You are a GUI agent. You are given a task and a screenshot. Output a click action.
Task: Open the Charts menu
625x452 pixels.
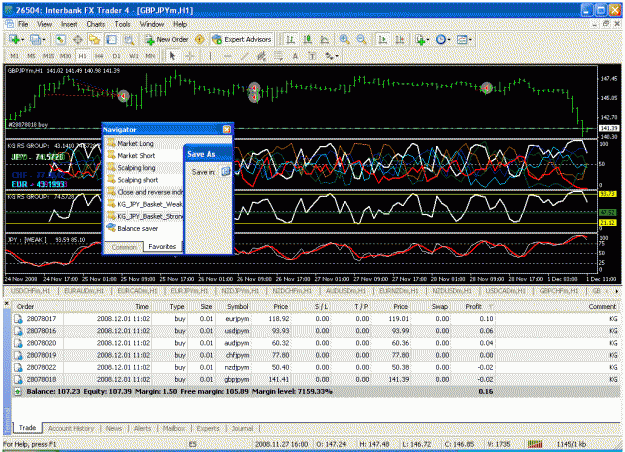click(x=96, y=24)
